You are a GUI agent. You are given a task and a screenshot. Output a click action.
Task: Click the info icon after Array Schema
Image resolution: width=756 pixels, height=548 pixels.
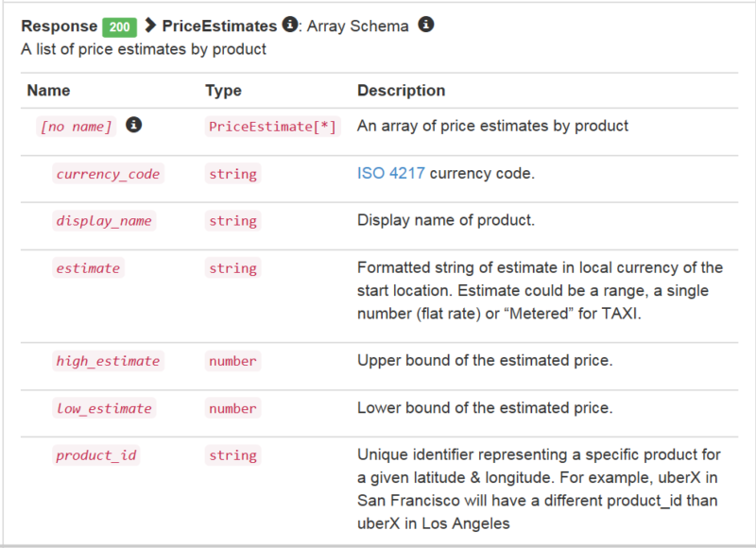(x=426, y=25)
